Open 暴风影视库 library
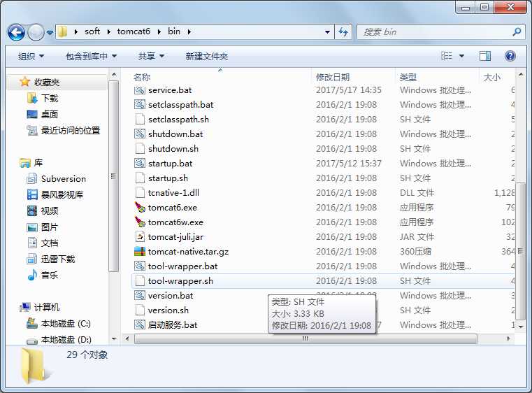Screen dimensions: 532x393 [x=62, y=194]
